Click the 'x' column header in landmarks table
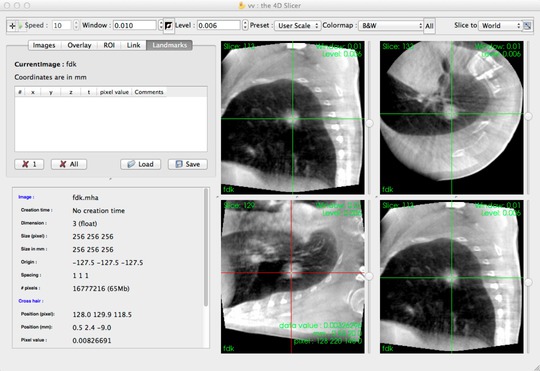Viewport: 540px width, 371px height. [x=33, y=92]
